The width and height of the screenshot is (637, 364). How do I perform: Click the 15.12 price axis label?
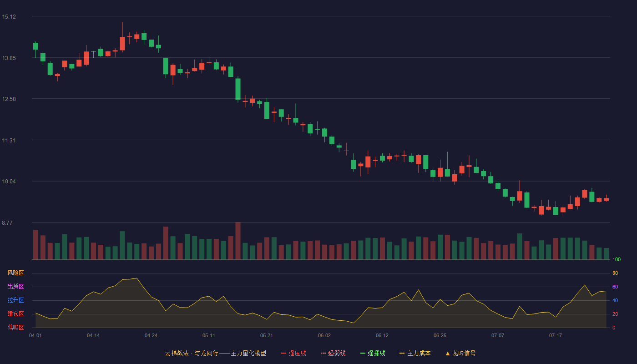pyautogui.click(x=9, y=17)
